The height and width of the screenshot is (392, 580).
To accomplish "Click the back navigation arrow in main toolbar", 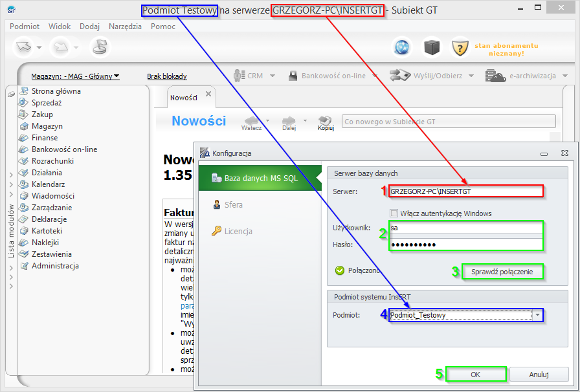I will coord(24,47).
